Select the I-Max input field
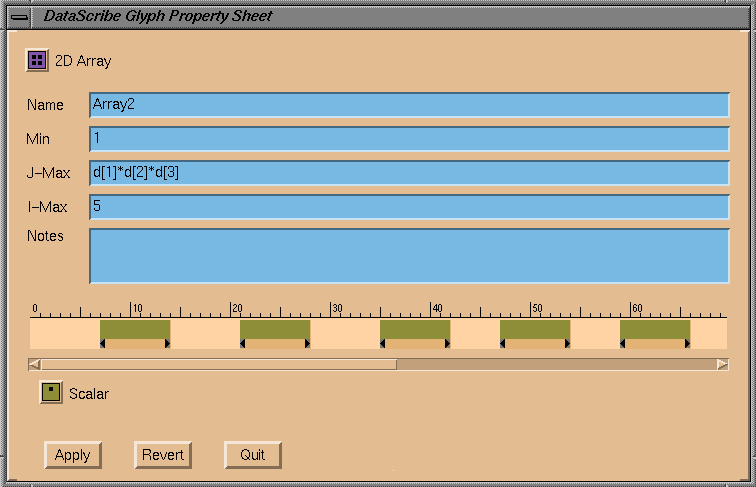This screenshot has height=487, width=756. (409, 207)
